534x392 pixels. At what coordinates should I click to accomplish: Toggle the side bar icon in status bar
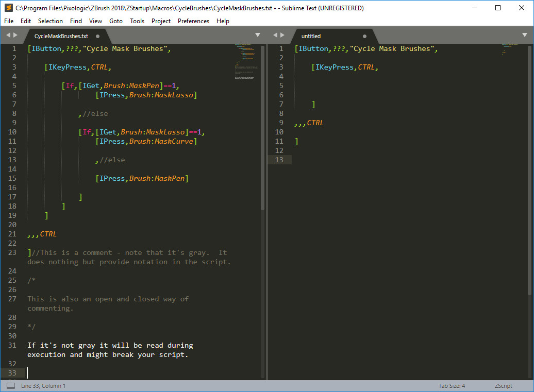pyautogui.click(x=11, y=385)
